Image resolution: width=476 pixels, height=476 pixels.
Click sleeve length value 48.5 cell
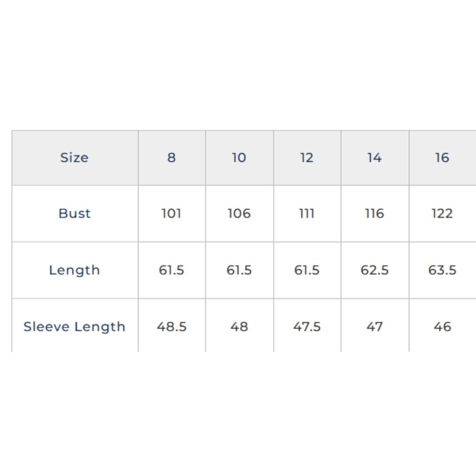click(x=171, y=327)
